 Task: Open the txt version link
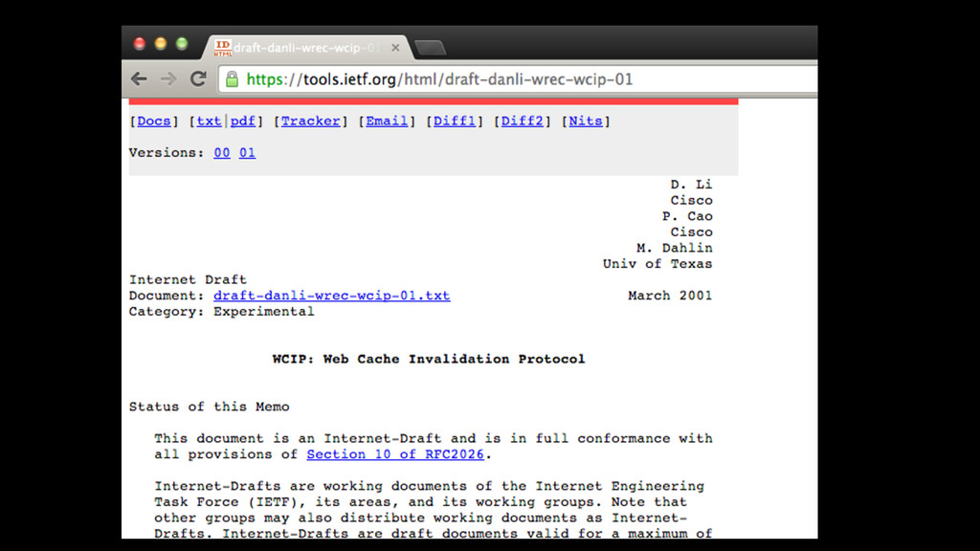pos(209,121)
